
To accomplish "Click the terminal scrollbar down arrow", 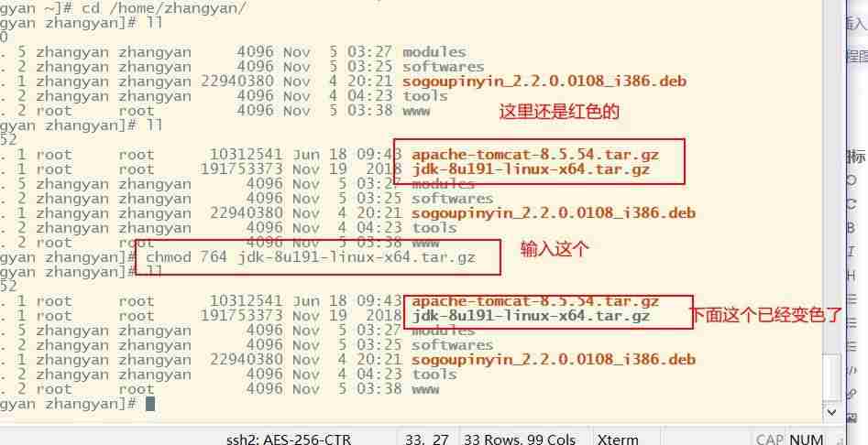I will (831, 411).
